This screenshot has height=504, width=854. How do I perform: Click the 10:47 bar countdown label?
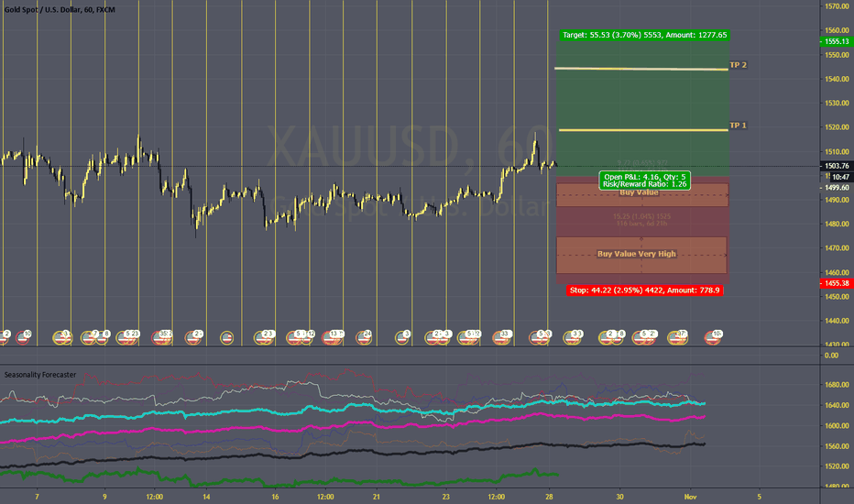(840, 177)
